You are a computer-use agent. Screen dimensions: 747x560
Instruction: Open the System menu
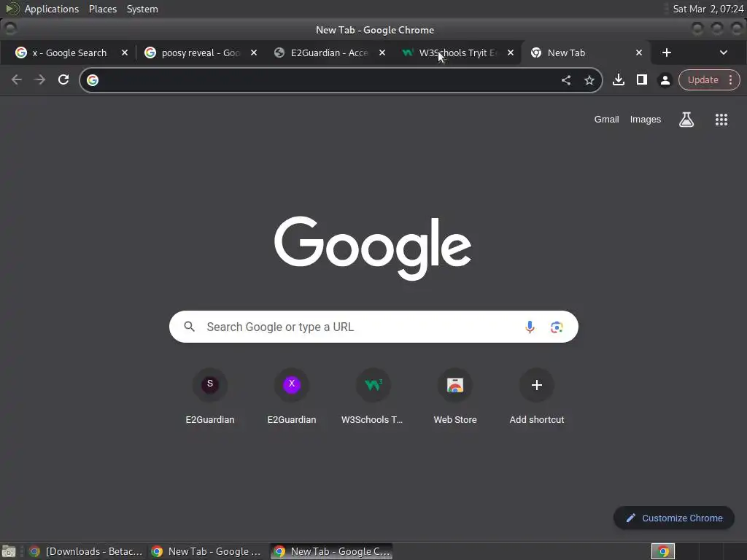tap(142, 9)
